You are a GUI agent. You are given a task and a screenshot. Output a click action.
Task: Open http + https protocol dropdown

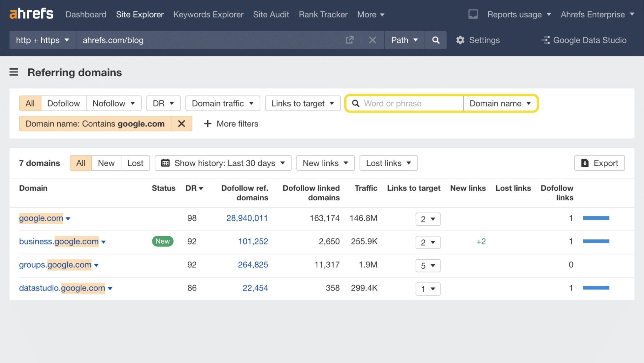(43, 40)
